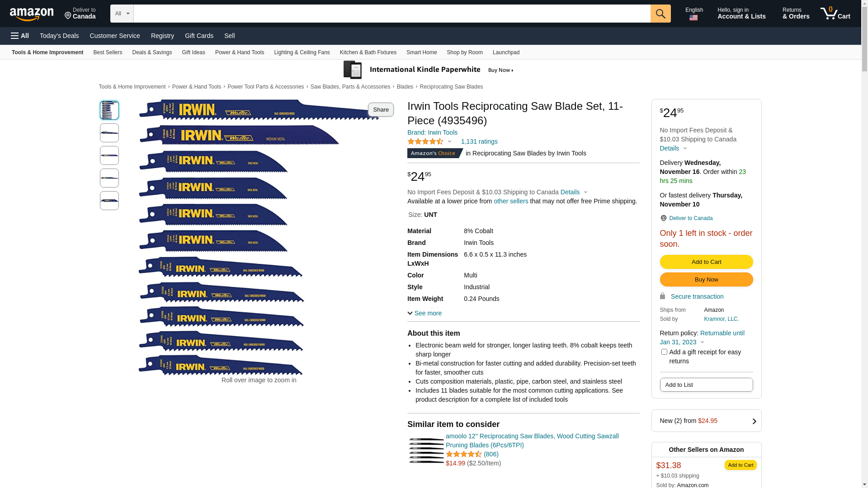Open the amoolo 12" Reciprocating Saw Blades link
868x488 pixels.
[x=532, y=441]
